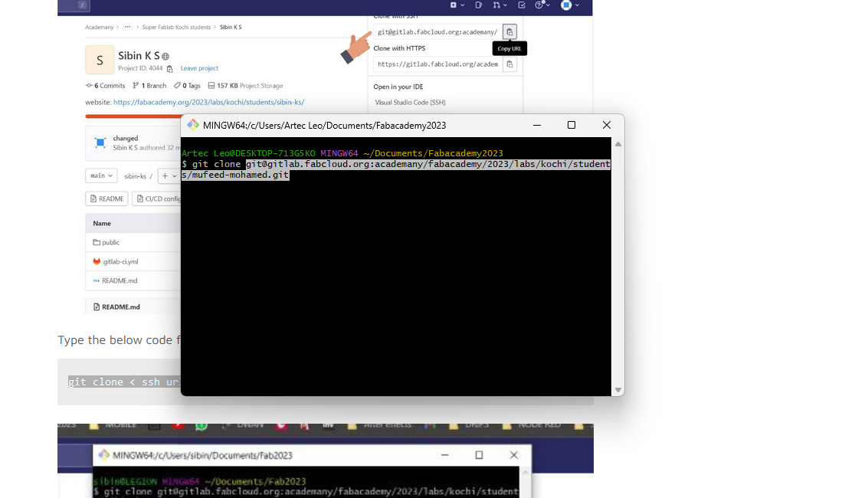Select the HTTPS clone URL field
This screenshot has width=868, height=498.
click(x=437, y=64)
